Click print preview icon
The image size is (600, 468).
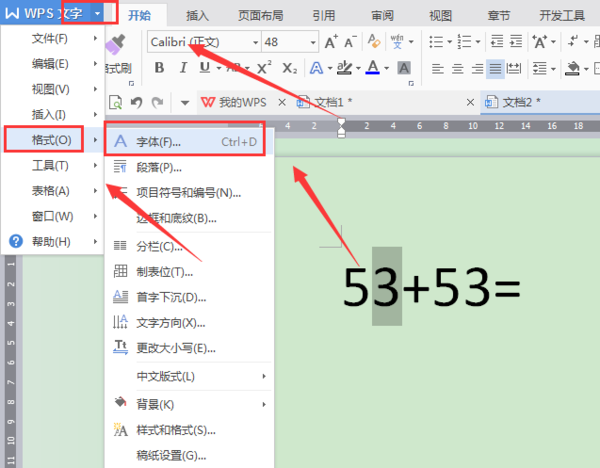coord(116,103)
